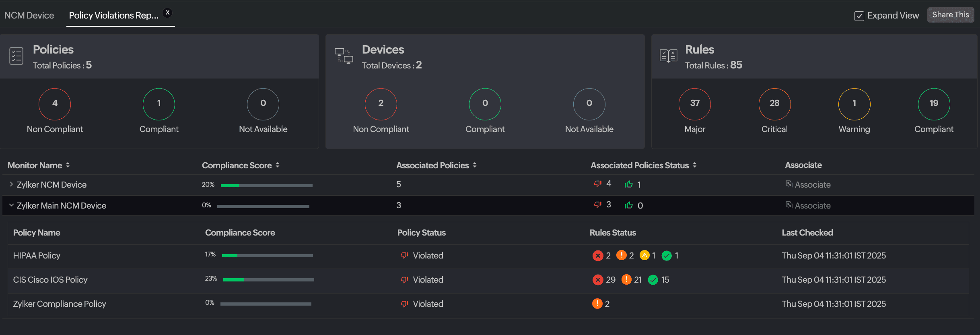
Task: Click thumbs-down icon in Zylker NCM Device row
Action: [x=598, y=184]
